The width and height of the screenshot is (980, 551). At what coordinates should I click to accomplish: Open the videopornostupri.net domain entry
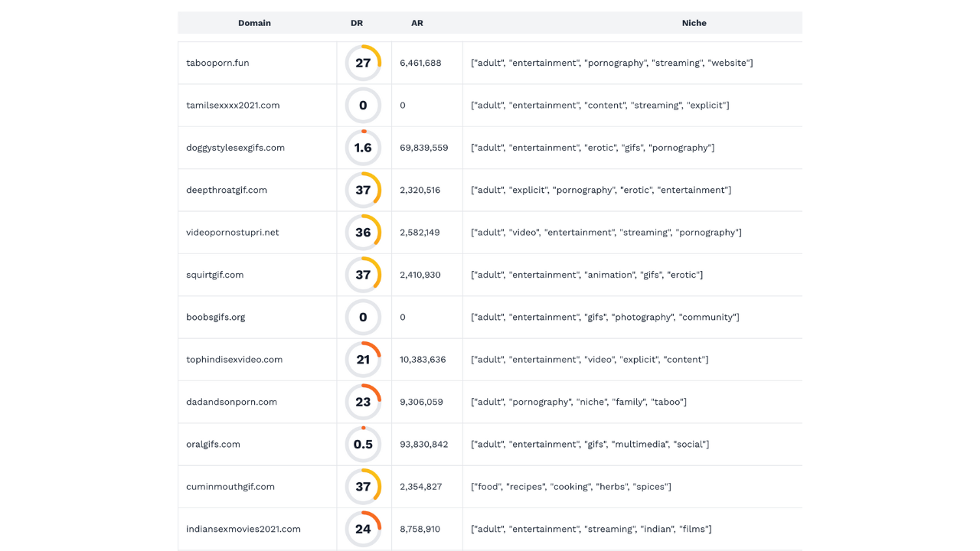(233, 232)
